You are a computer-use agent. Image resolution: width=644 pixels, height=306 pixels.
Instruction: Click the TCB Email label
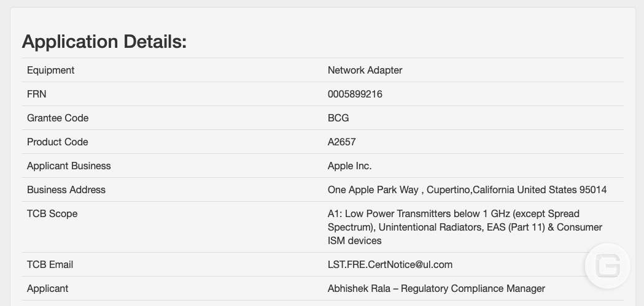pos(50,264)
